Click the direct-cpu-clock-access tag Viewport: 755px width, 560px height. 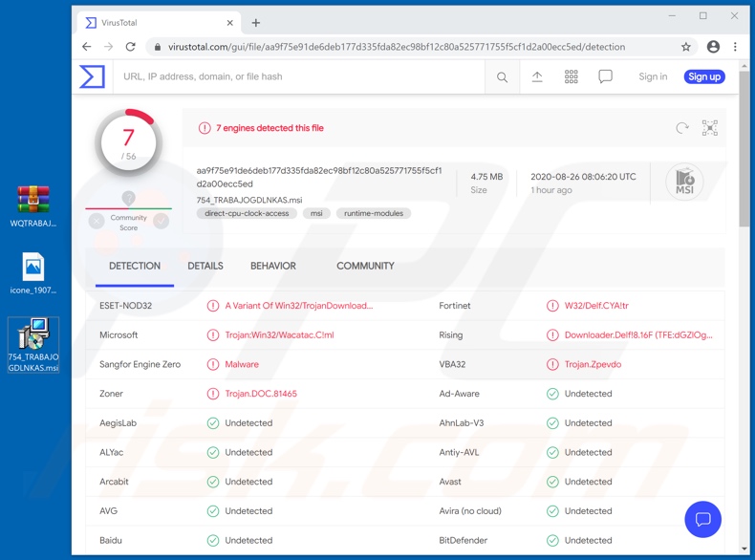point(247,213)
